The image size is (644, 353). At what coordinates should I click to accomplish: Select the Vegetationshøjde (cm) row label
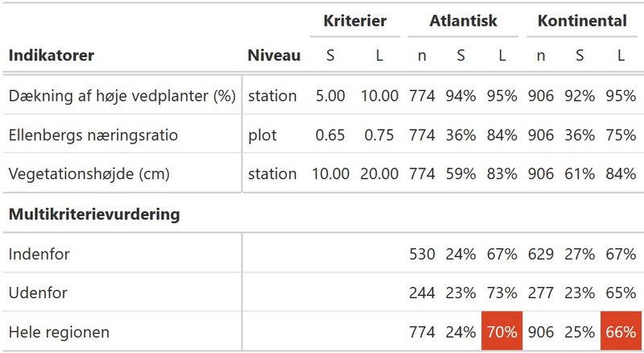89,173
